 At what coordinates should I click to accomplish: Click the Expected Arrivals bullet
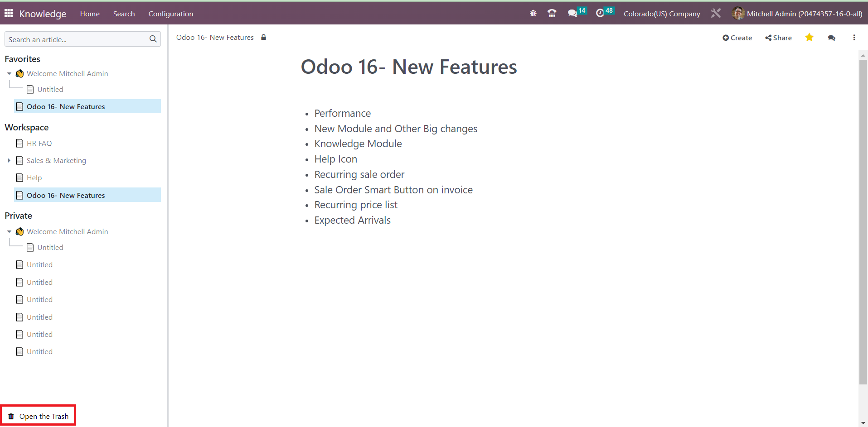click(353, 220)
